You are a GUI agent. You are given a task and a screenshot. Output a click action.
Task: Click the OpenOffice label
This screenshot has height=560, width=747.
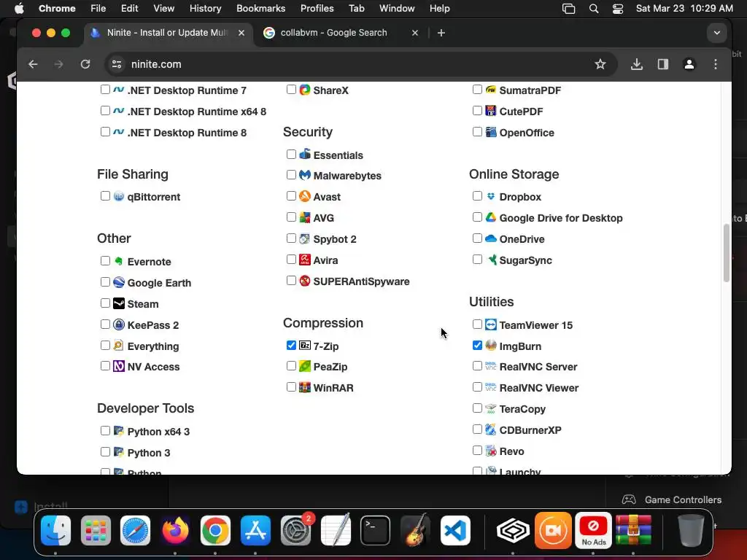click(x=527, y=133)
